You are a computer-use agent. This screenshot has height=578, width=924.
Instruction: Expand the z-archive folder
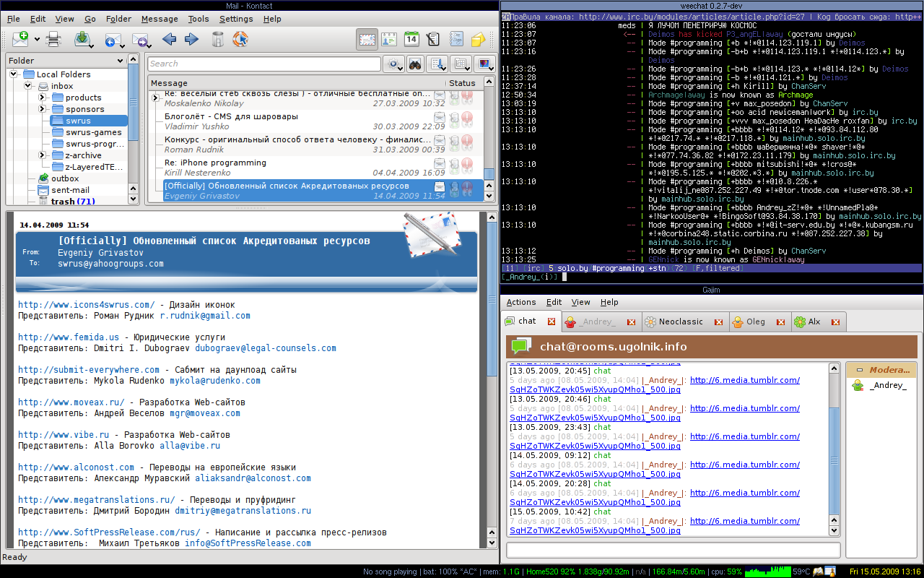tap(42, 155)
